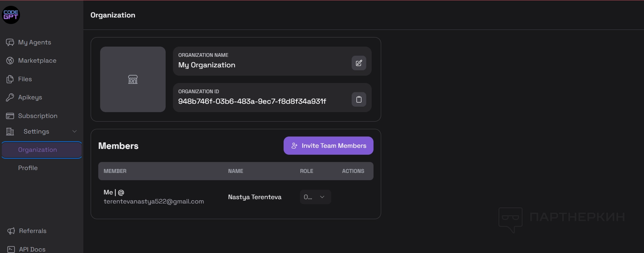Copy the organization ID with clipboard icon

(x=359, y=99)
